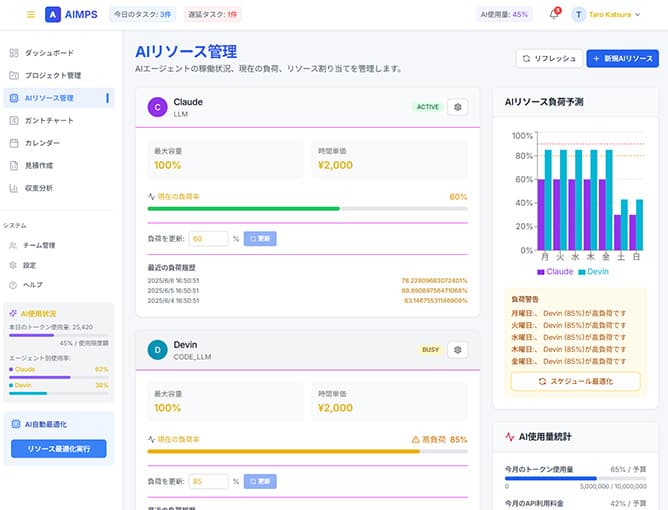Click the 今月のトークン使用量 blue progress bar
The image size is (668, 510).
[x=550, y=478]
